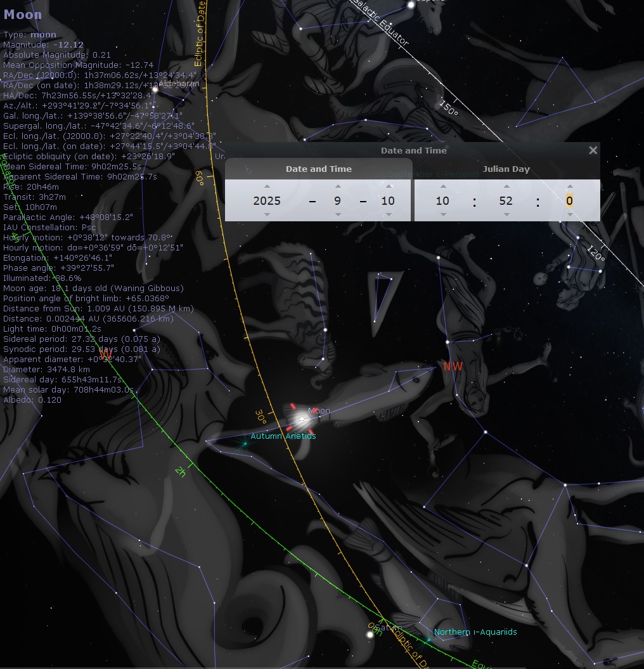Select the star Aldebaran

[x=156, y=89]
